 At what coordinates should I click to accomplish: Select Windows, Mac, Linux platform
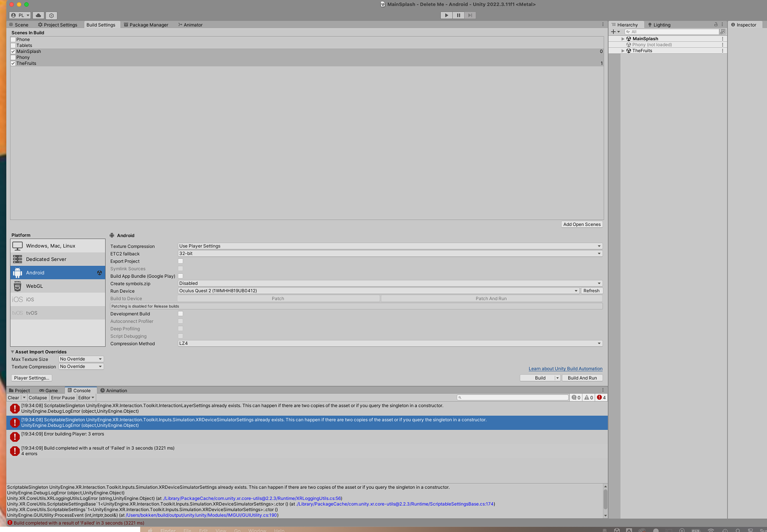(58, 246)
